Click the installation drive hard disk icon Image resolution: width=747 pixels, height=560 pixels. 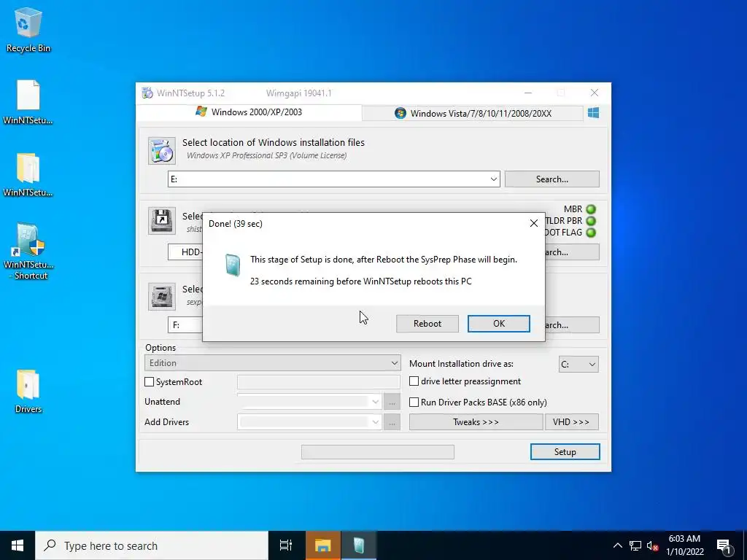click(x=161, y=296)
